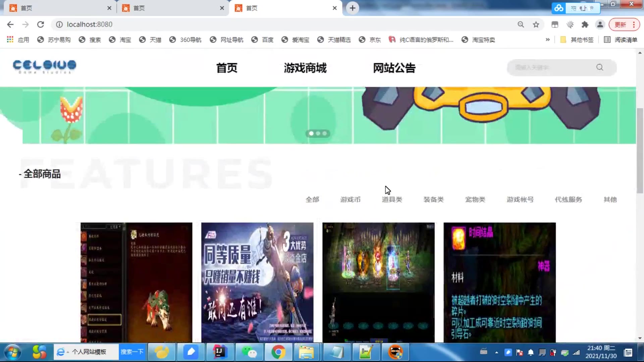Open the 淘宝 bookmark
Viewport: 644px width, 362px height.
(x=120, y=40)
